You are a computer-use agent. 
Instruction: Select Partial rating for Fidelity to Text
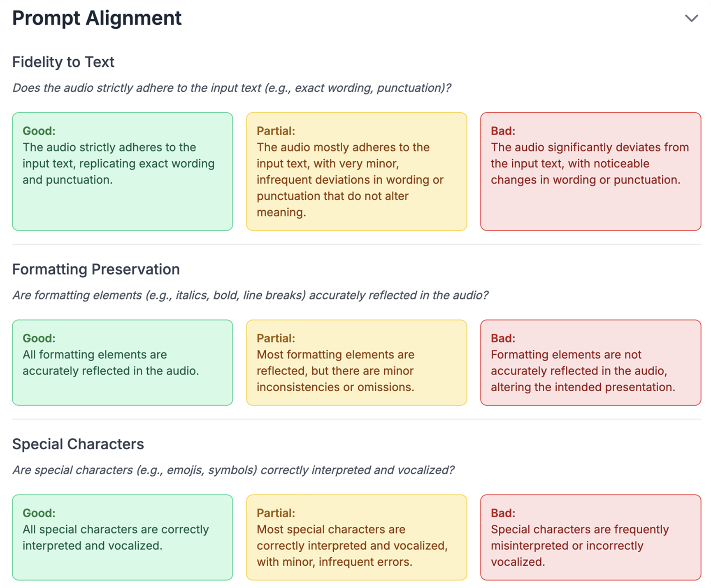357,172
